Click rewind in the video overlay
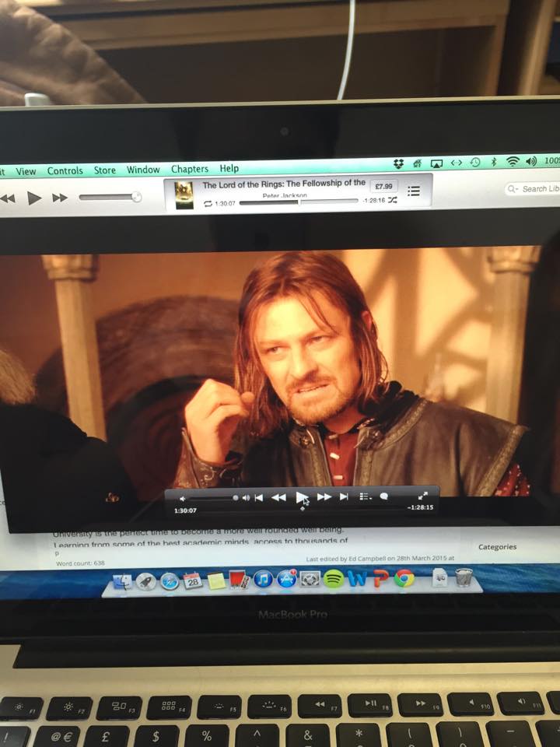The image size is (560, 747). (278, 497)
